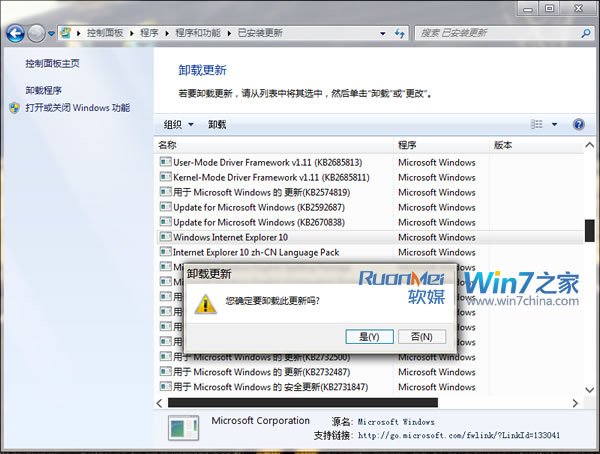Click the Back navigation arrow button

pos(15,33)
